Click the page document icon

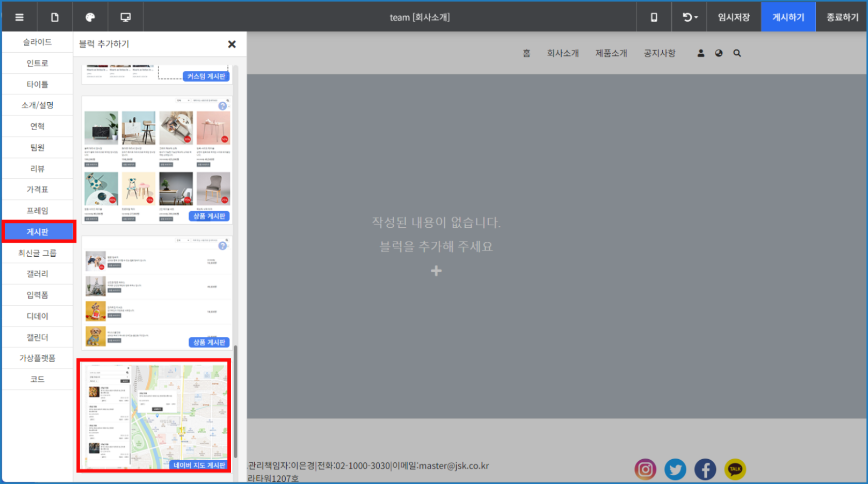pos(55,17)
